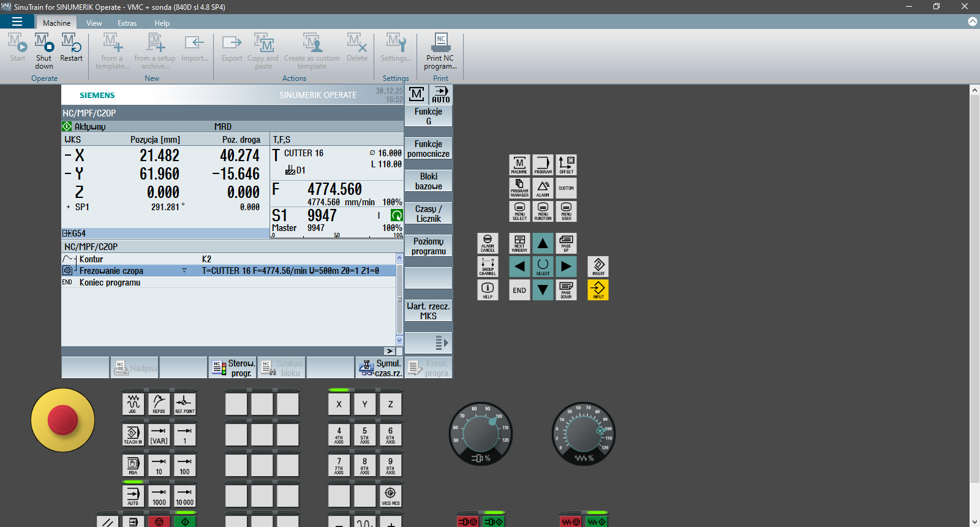Click the Funkcje pomocnicze softkey

tap(429, 148)
